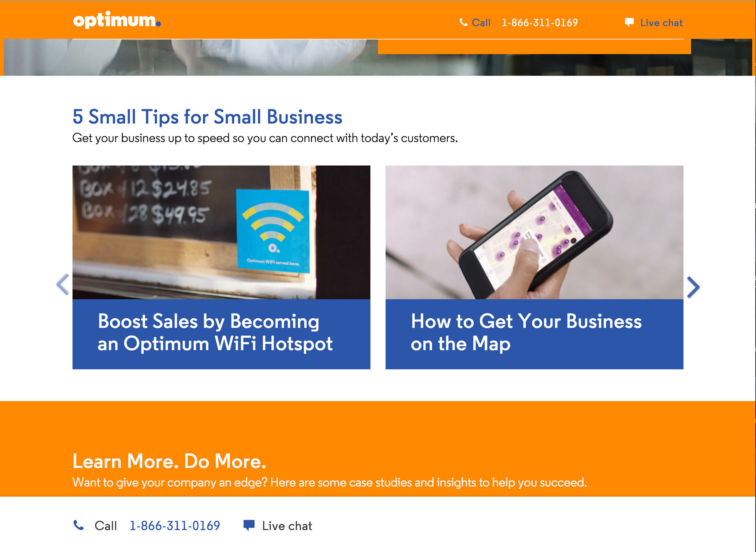The image size is (756, 552).
Task: Click 5 Small Tips for Small Business heading
Action: tap(208, 117)
